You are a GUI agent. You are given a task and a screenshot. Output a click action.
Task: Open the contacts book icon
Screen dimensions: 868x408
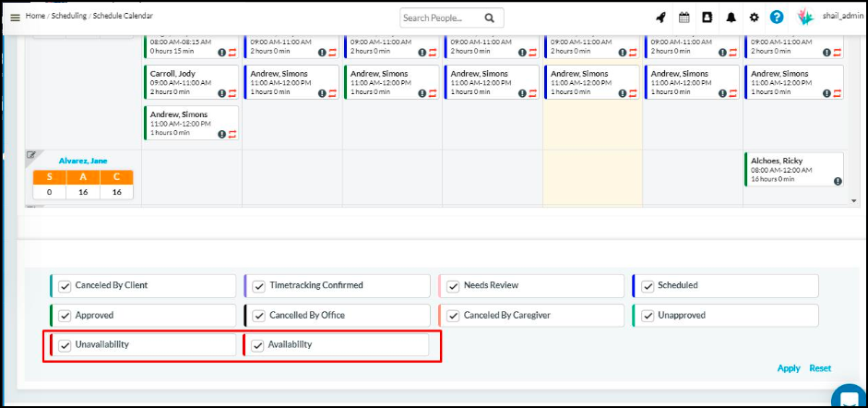707,18
